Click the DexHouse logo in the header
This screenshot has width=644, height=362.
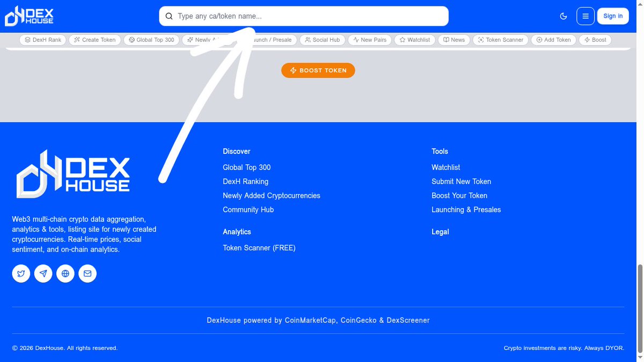[29, 16]
